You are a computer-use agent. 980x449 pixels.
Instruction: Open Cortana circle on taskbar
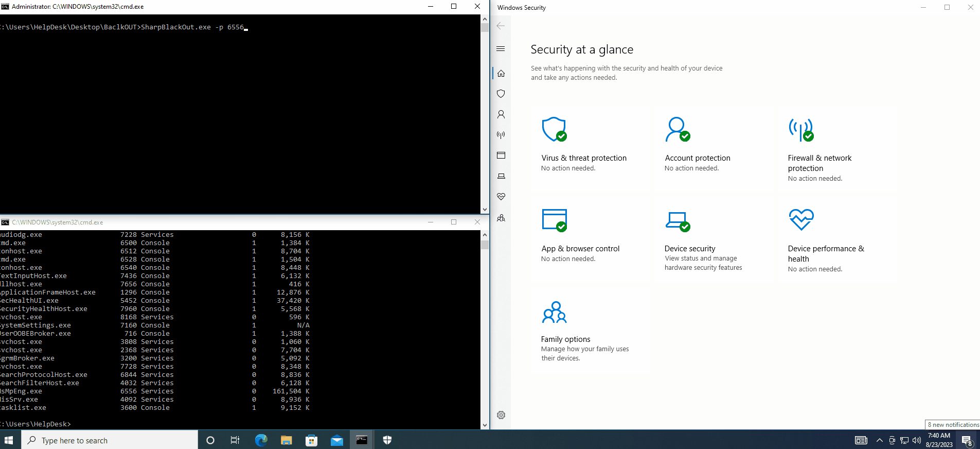coord(210,440)
